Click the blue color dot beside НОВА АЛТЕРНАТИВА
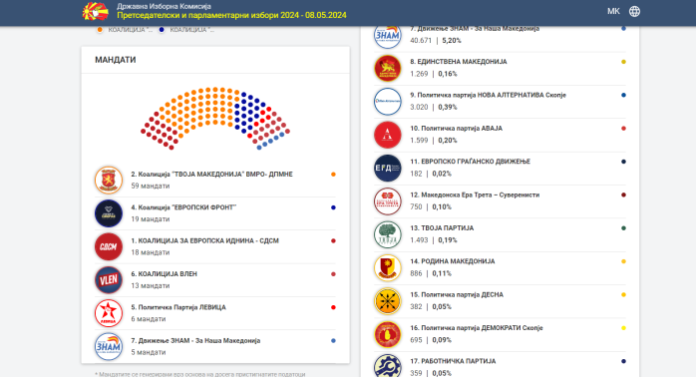Screen dimensions: 696x385 pyautogui.click(x=624, y=95)
